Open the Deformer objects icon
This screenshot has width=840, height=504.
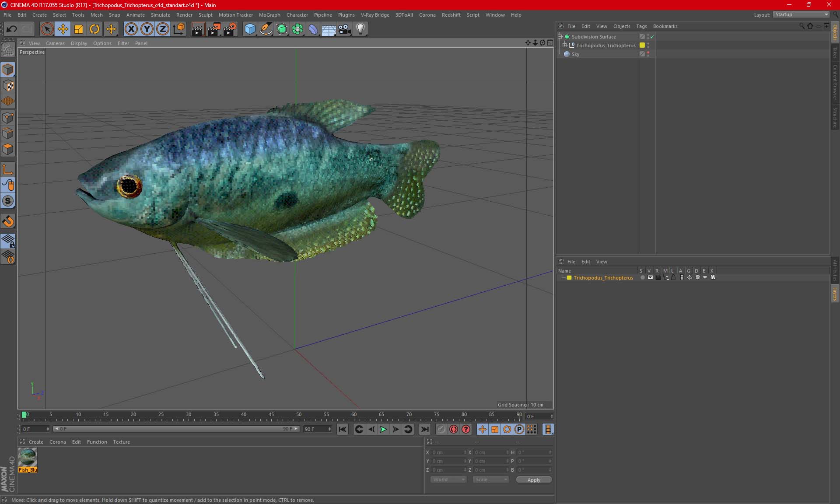pyautogui.click(x=313, y=29)
